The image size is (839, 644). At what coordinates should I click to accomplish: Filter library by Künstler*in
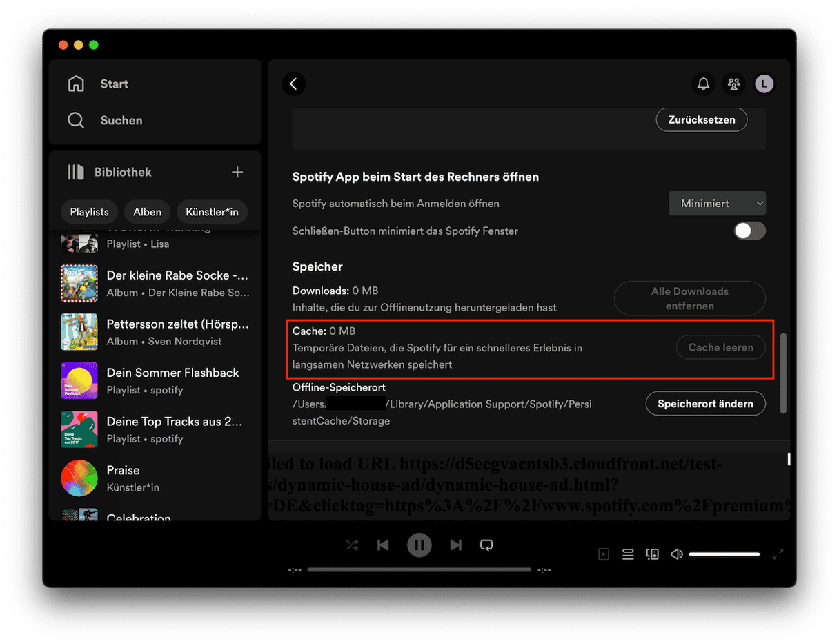212,212
